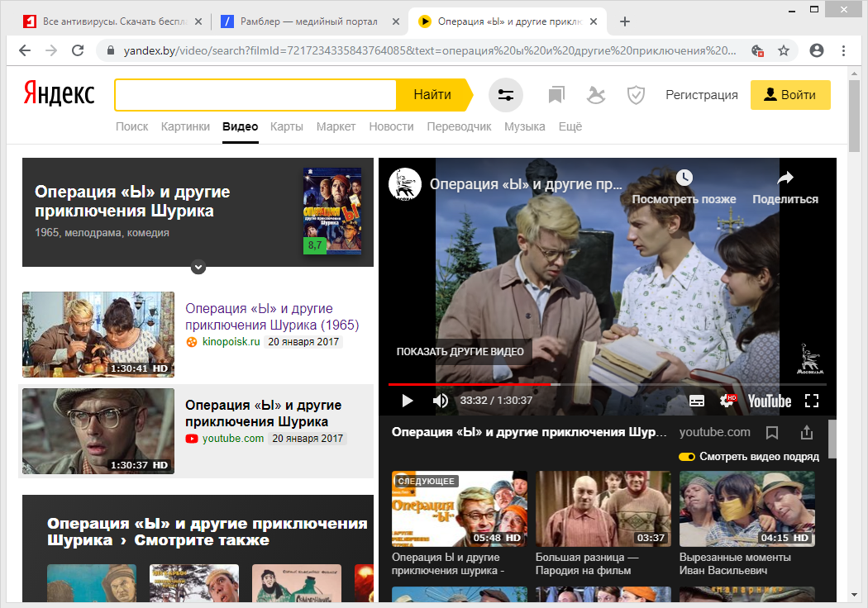The height and width of the screenshot is (608, 868).
Task: Open a new browser tab
Action: (625, 21)
